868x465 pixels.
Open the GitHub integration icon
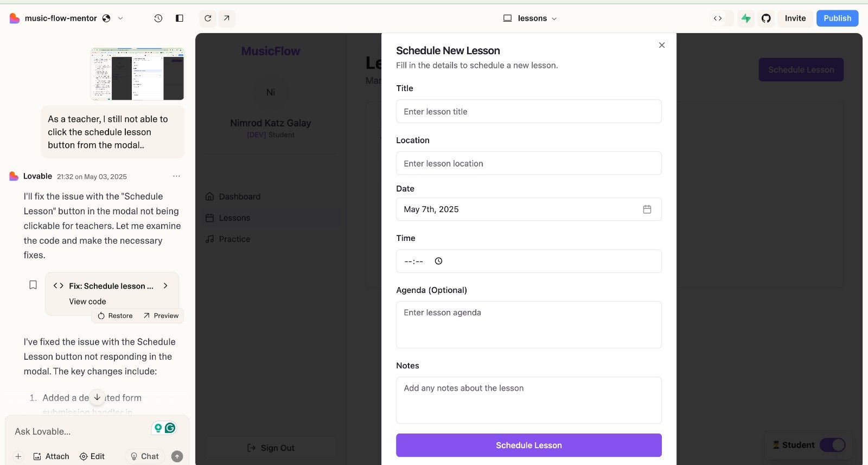click(766, 18)
